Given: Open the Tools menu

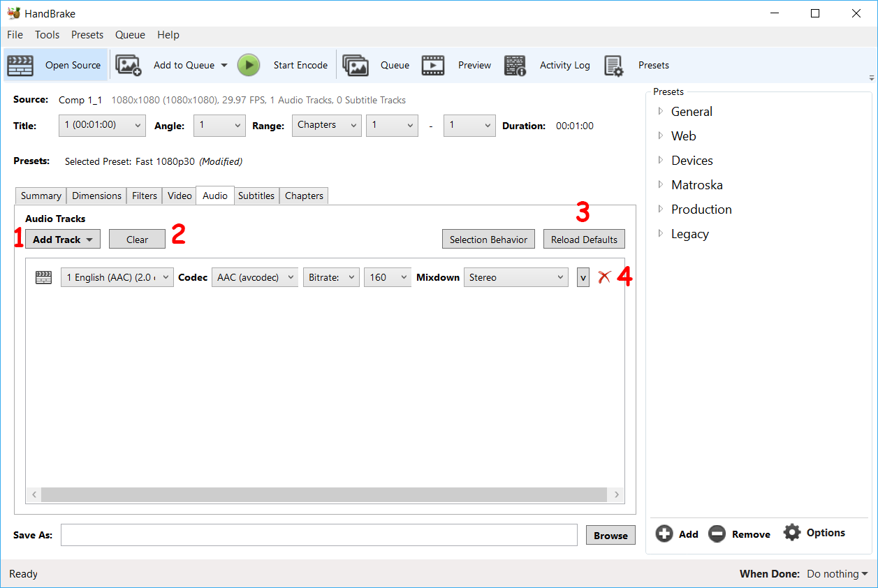Looking at the screenshot, I should coord(47,35).
